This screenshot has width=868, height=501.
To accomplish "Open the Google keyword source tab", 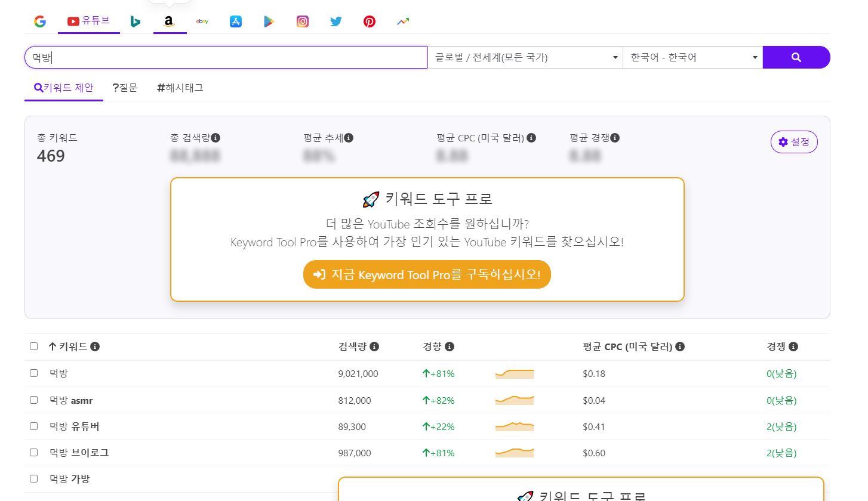I will click(40, 22).
